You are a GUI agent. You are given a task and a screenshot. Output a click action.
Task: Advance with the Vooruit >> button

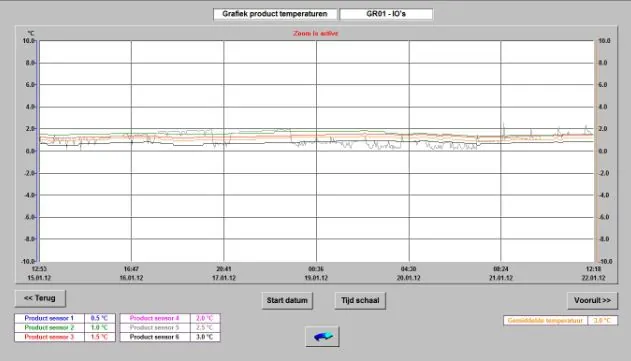pos(592,301)
